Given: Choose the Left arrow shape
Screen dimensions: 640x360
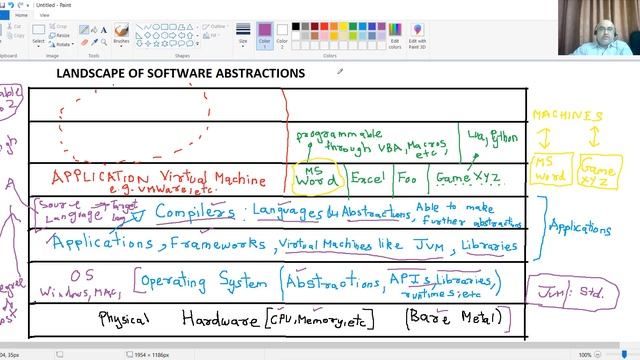Looking at the screenshot, I should pos(181,36).
